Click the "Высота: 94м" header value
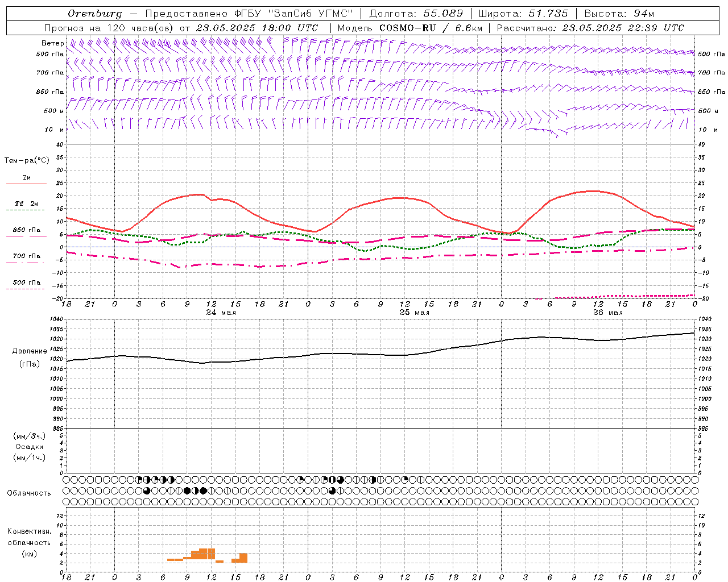The image size is (728, 582). point(619,14)
